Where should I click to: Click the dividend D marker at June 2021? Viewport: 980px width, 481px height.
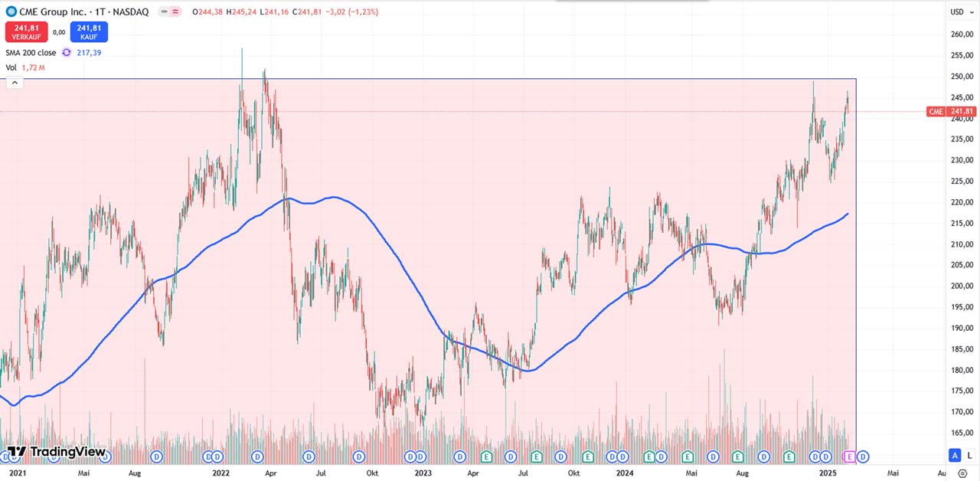point(106,457)
